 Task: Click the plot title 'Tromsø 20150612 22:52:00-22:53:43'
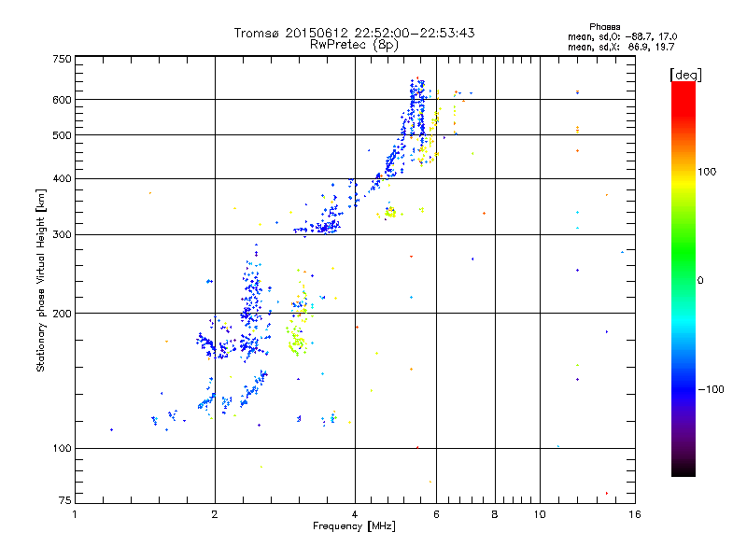pyautogui.click(x=354, y=33)
